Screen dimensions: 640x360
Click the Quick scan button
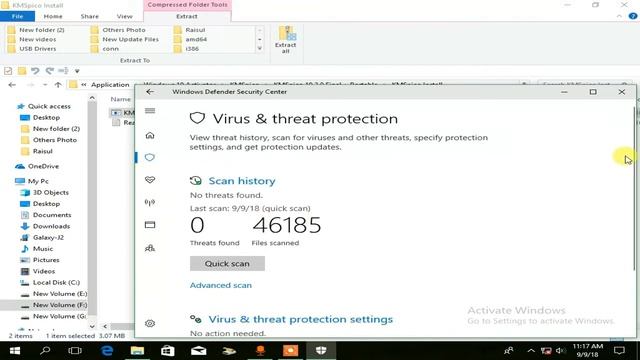[x=227, y=264]
